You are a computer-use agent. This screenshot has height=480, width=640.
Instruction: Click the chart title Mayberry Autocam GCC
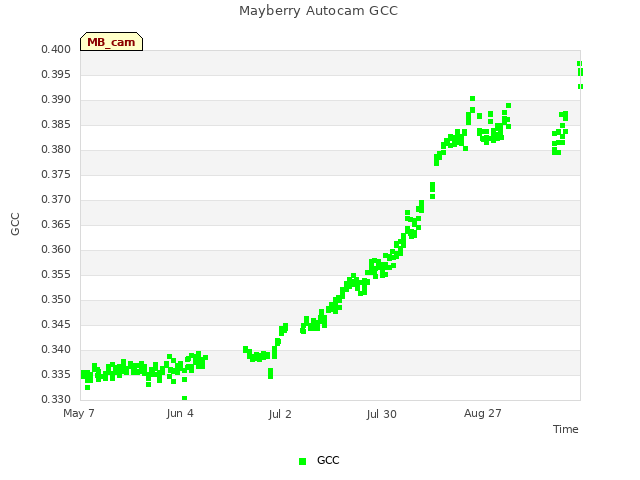pos(318,11)
